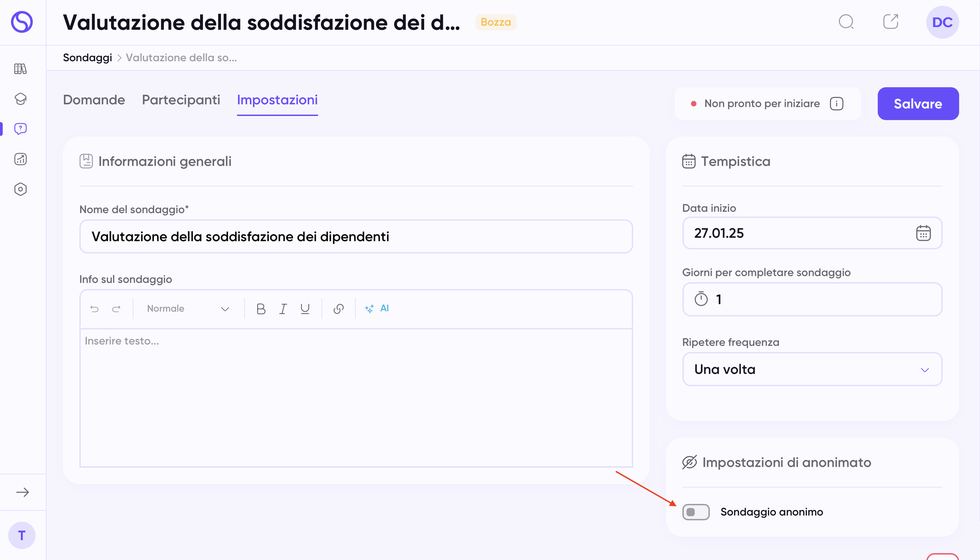Click the Nome del sondaggio input field
Screen dimensions: 980x560
click(356, 236)
